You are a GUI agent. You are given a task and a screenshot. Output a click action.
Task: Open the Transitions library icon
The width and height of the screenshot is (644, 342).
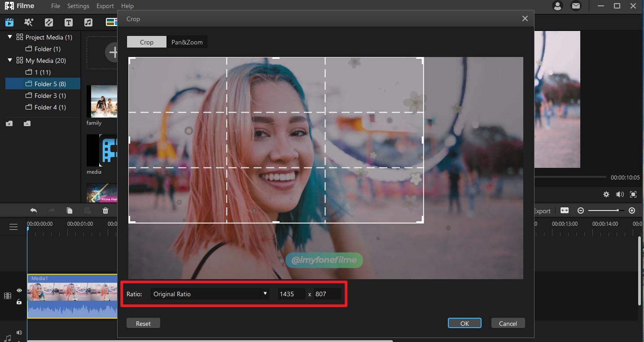(x=49, y=22)
